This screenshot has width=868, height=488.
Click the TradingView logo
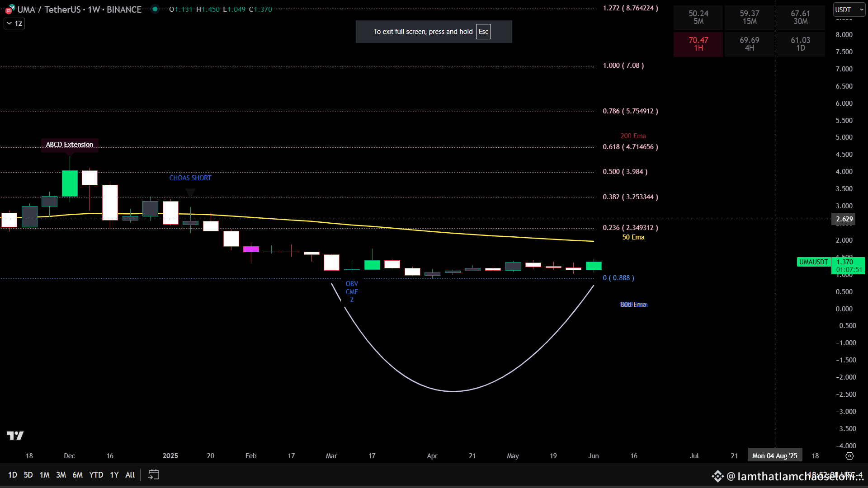tap(15, 436)
